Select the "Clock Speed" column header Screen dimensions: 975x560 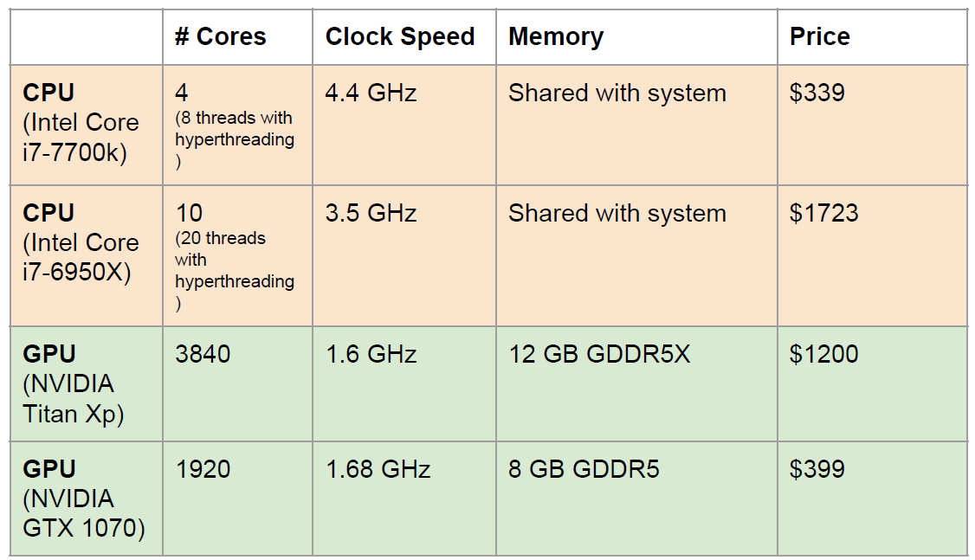[399, 37]
